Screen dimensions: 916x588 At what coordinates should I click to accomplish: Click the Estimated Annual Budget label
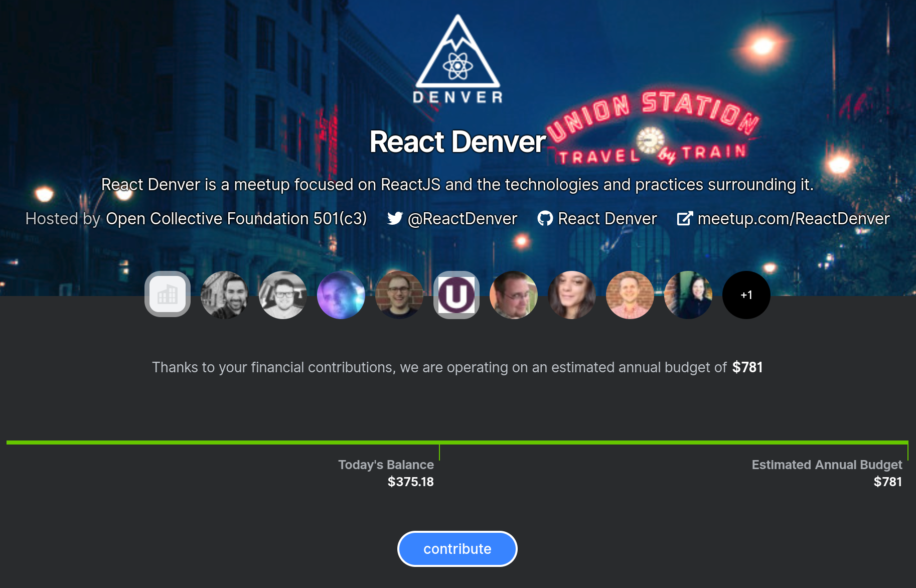pos(827,465)
